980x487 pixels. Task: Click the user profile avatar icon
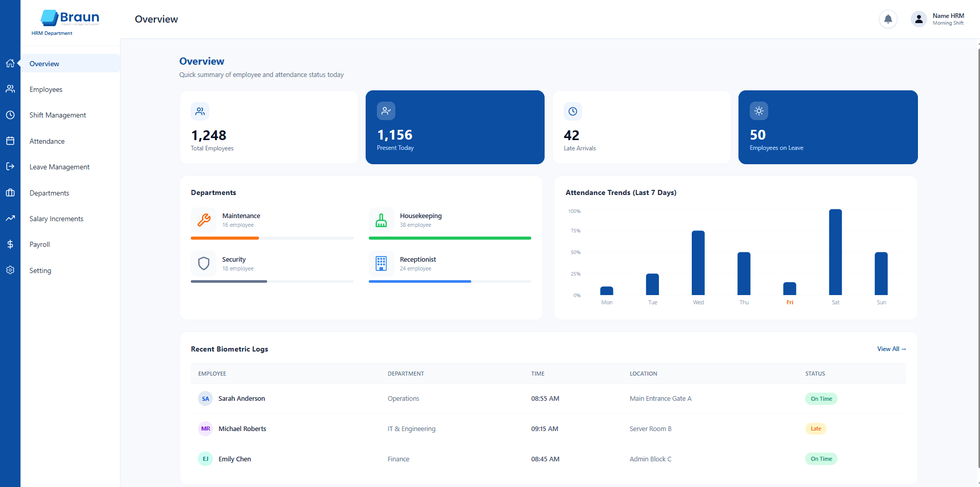(x=919, y=20)
